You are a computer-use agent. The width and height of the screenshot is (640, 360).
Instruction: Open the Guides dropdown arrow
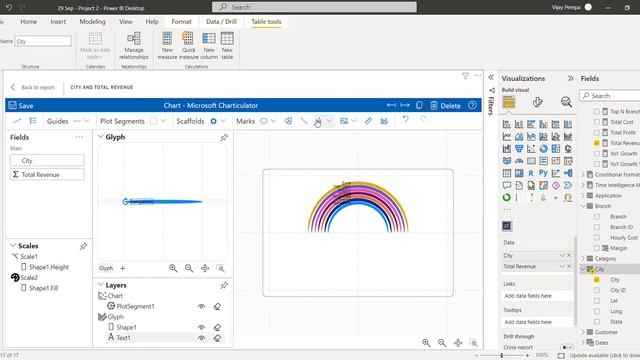click(87, 121)
